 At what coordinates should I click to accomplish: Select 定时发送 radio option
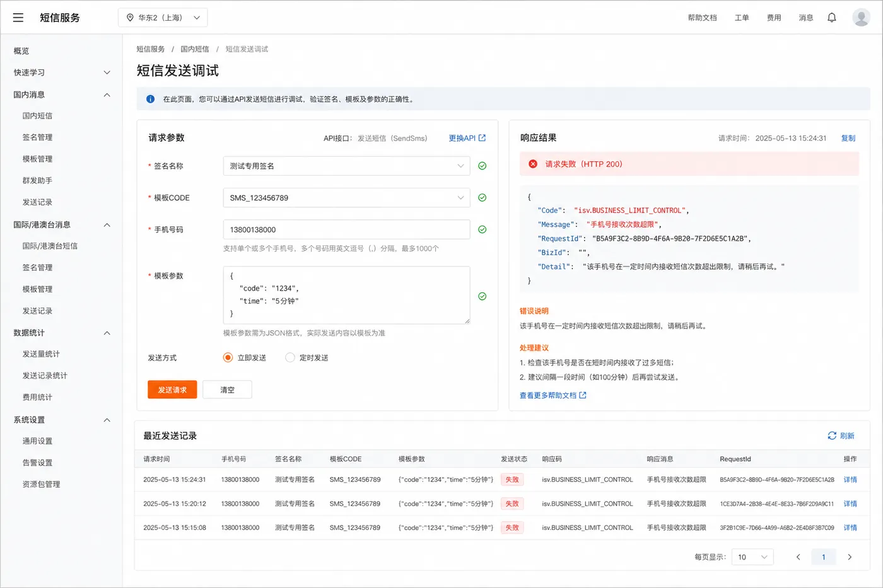[290, 357]
